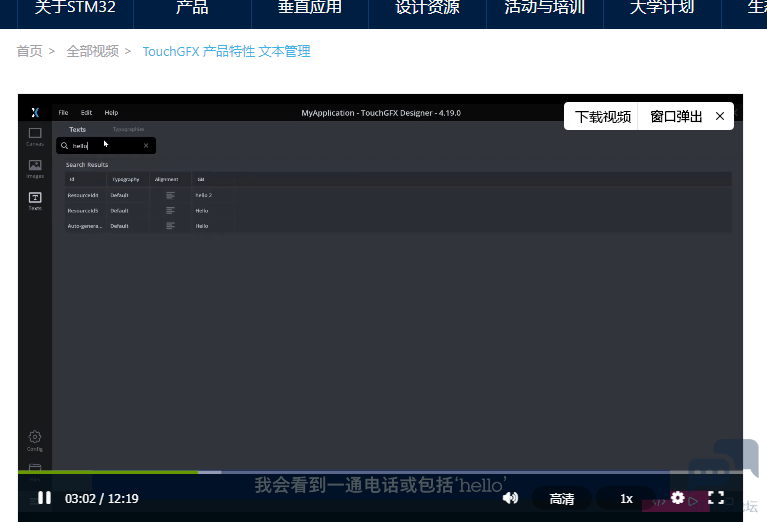Viewport: 767px width, 522px height.
Task: Click the TouchGFX X logo icon
Action: click(x=35, y=113)
